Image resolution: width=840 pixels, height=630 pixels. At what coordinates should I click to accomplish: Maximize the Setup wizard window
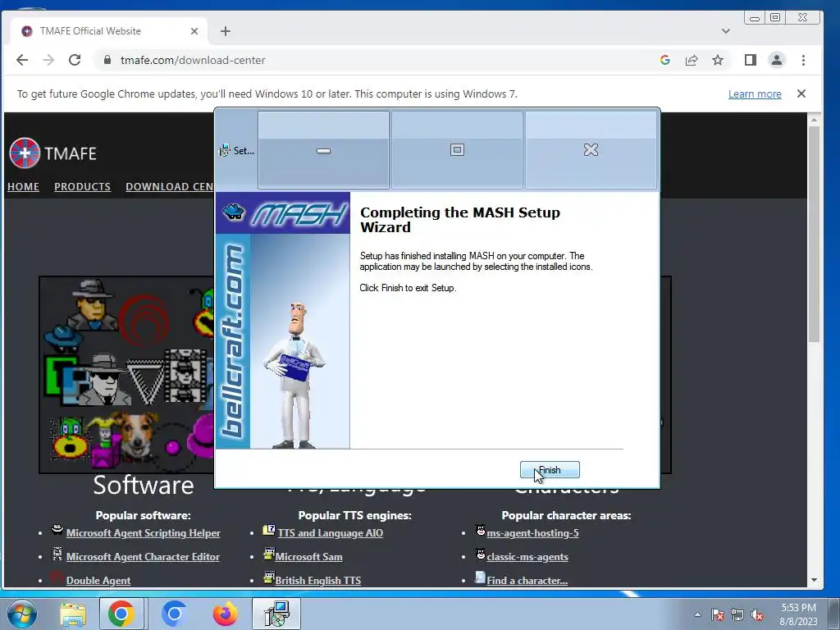(457, 150)
